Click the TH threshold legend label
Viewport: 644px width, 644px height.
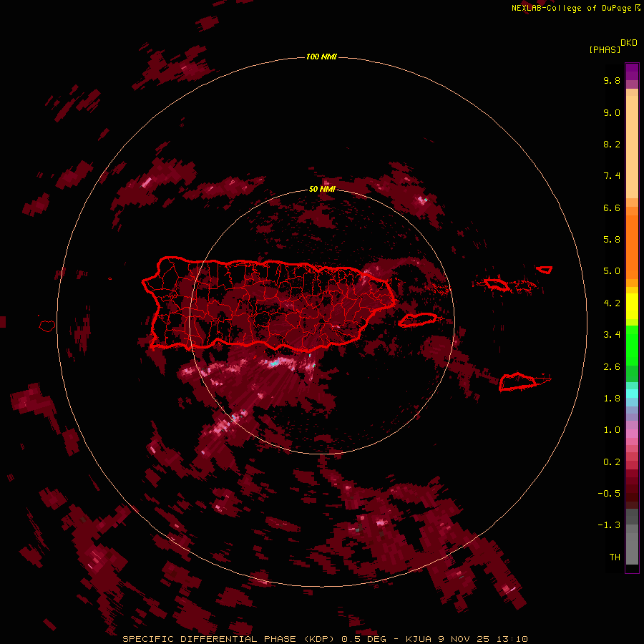tap(615, 557)
